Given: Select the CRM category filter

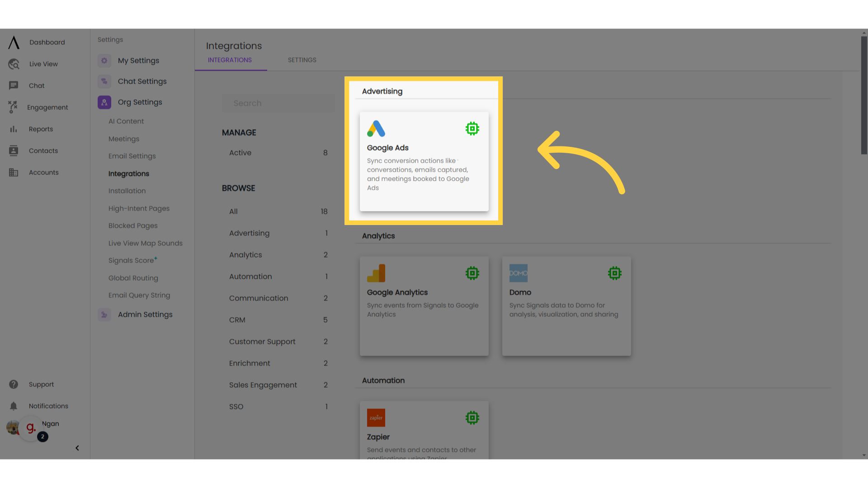Looking at the screenshot, I should point(278,320).
